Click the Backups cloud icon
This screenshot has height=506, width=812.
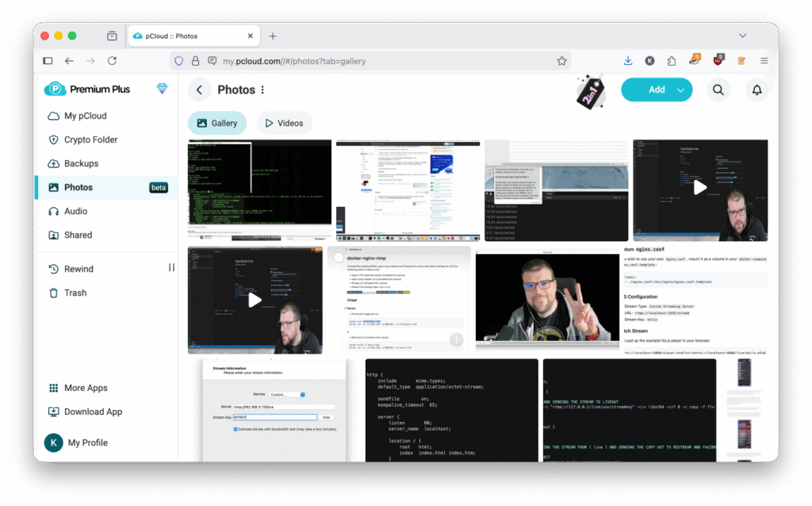54,163
